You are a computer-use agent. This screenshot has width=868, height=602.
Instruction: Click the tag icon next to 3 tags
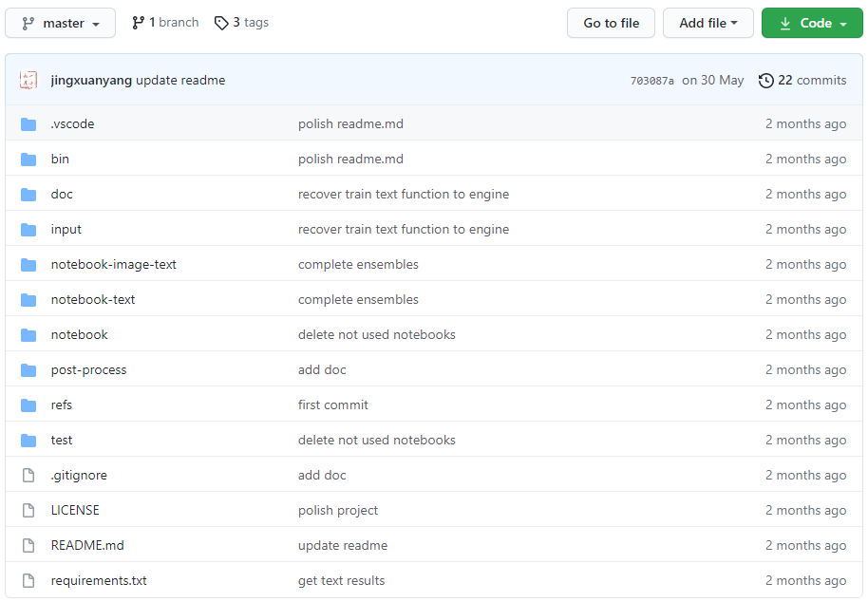tap(221, 23)
